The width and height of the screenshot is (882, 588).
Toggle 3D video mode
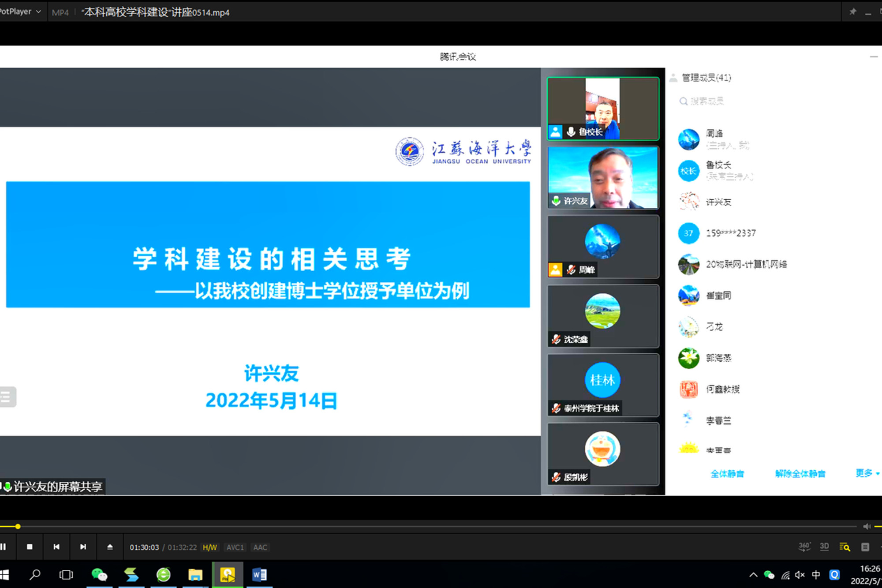824,547
